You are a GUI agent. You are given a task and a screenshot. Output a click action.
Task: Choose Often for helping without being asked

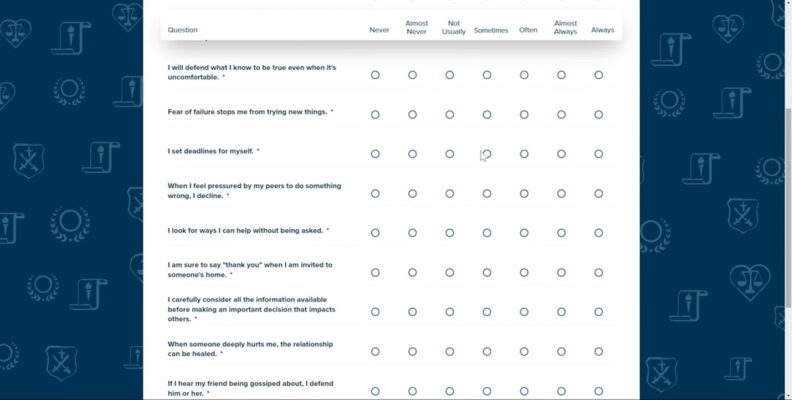click(524, 233)
